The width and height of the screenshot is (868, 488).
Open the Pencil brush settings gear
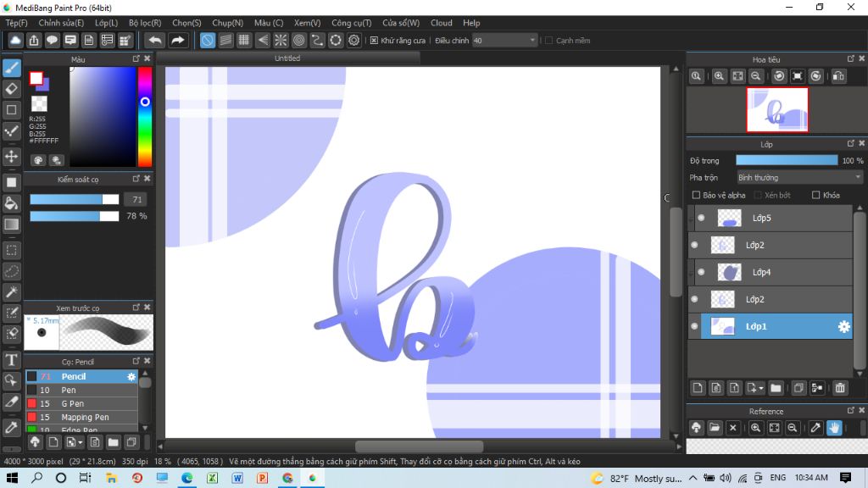[131, 376]
